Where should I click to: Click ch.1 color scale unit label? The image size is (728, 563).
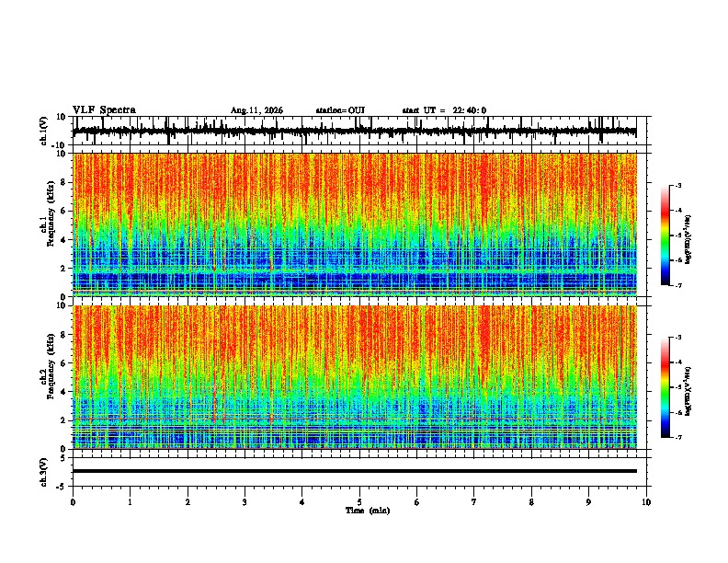(x=688, y=240)
